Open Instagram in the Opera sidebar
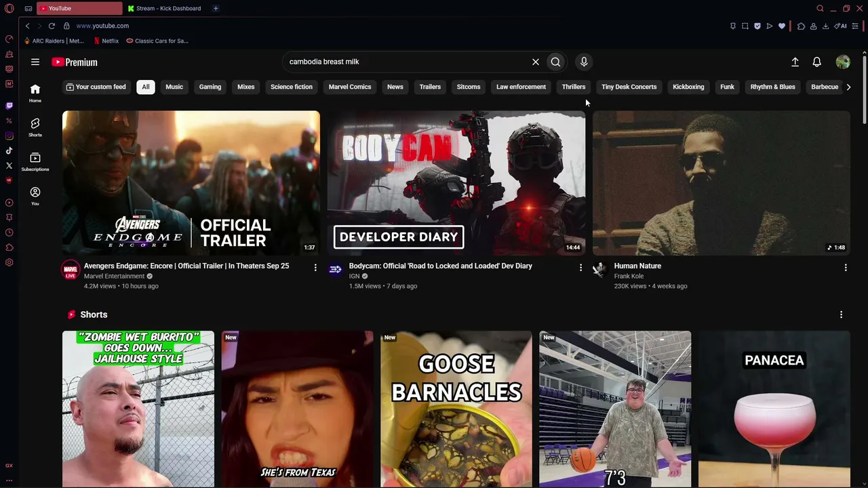This screenshot has height=488, width=868. tap(9, 136)
